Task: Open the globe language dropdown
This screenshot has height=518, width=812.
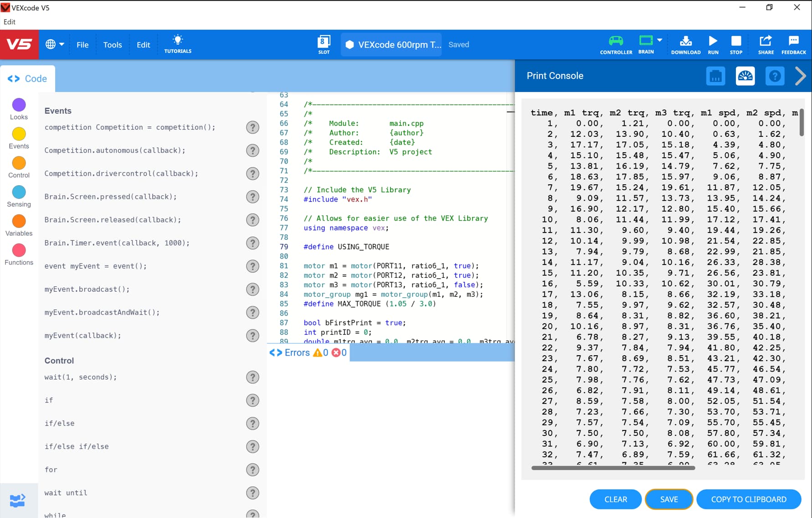Action: tap(55, 44)
